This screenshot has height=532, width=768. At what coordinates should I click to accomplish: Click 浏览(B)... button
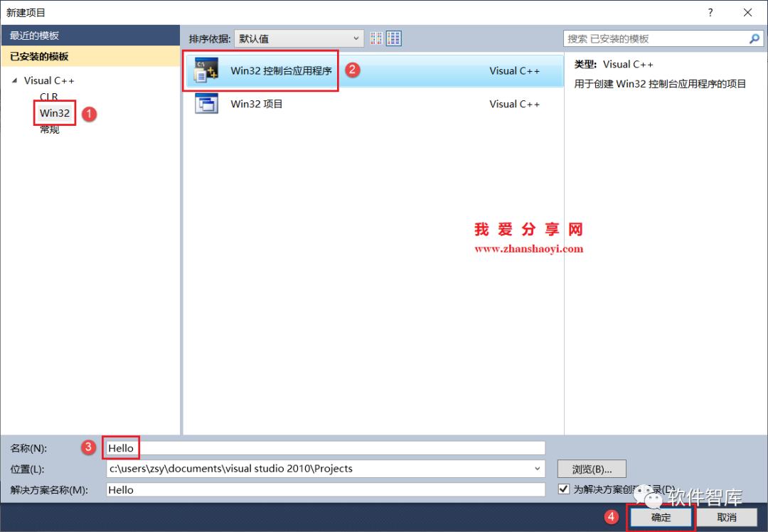pyautogui.click(x=592, y=469)
